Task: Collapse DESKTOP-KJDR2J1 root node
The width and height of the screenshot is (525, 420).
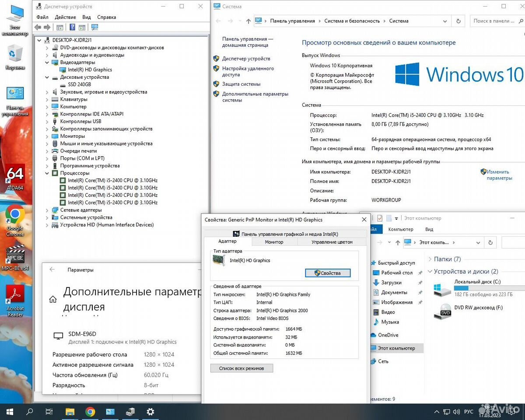Action: pos(39,40)
